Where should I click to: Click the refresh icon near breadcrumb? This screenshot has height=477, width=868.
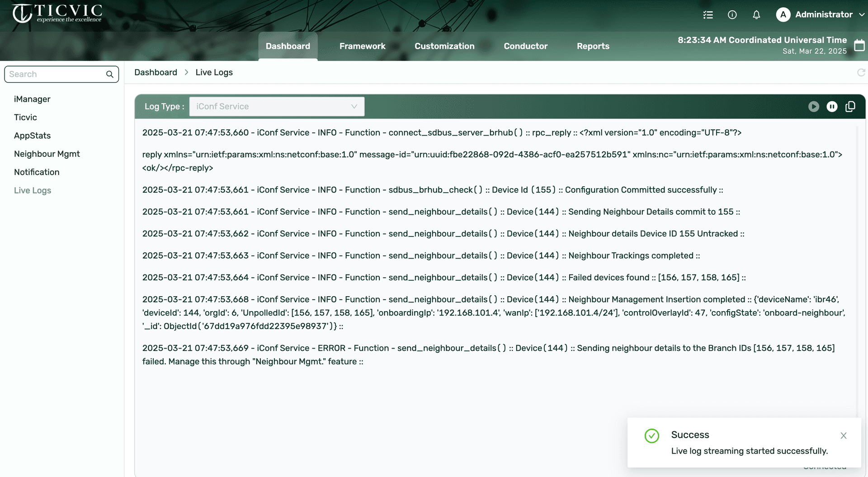click(x=861, y=72)
